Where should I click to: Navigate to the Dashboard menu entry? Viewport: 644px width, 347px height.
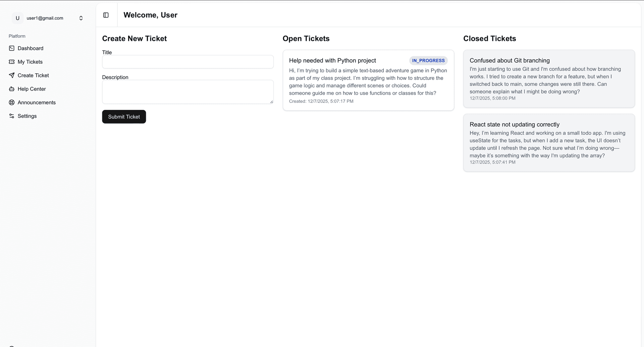coord(30,48)
